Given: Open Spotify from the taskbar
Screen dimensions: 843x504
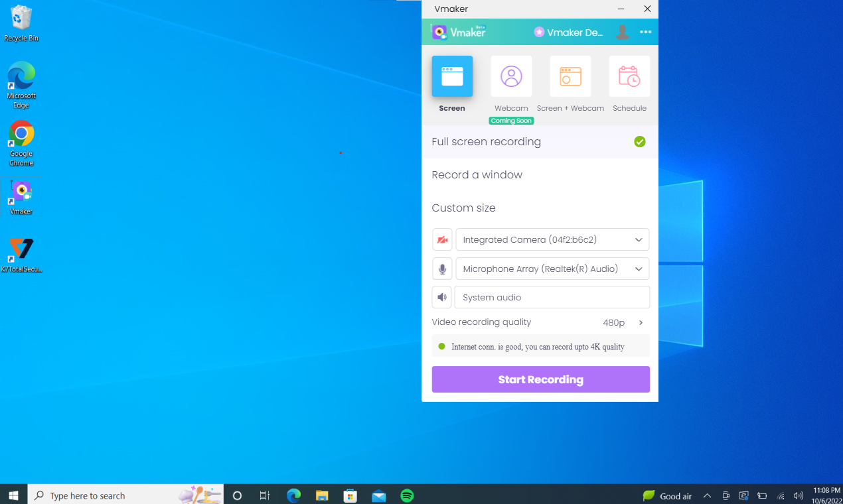Looking at the screenshot, I should (x=408, y=495).
